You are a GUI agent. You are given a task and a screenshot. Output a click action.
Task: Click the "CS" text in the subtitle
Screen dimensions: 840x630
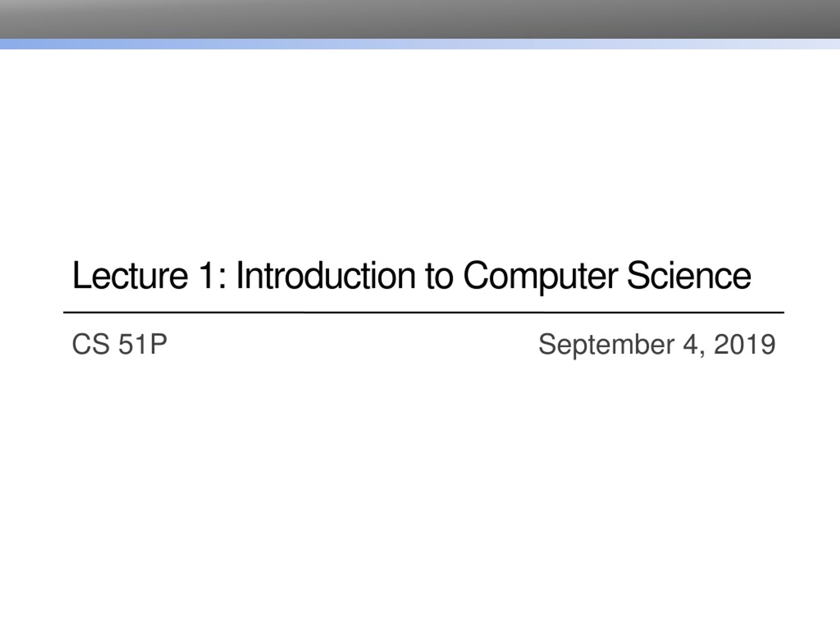91,345
